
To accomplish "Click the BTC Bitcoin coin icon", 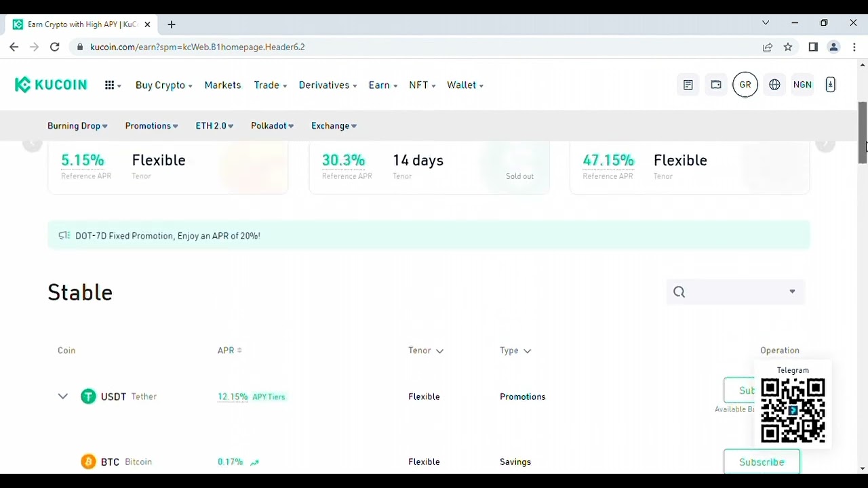I will pos(88,462).
